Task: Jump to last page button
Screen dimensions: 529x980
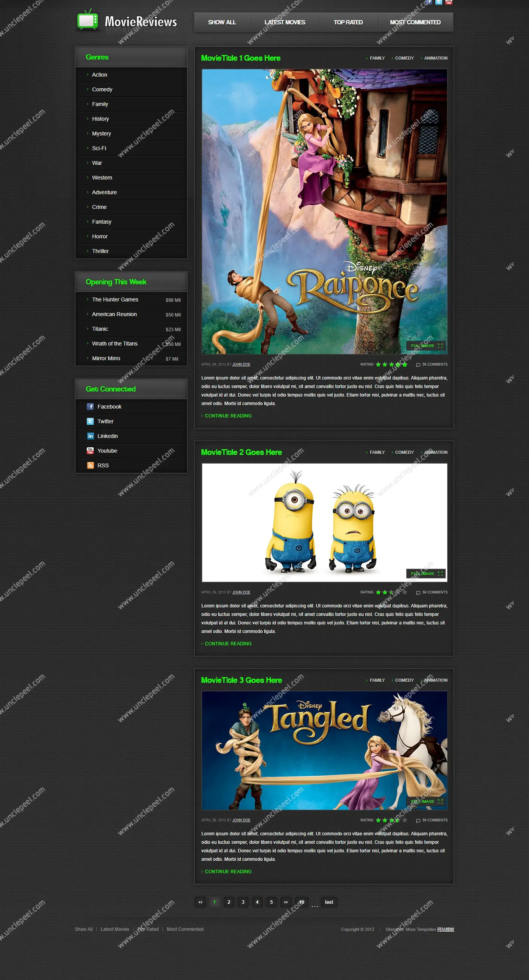Action: click(x=329, y=902)
